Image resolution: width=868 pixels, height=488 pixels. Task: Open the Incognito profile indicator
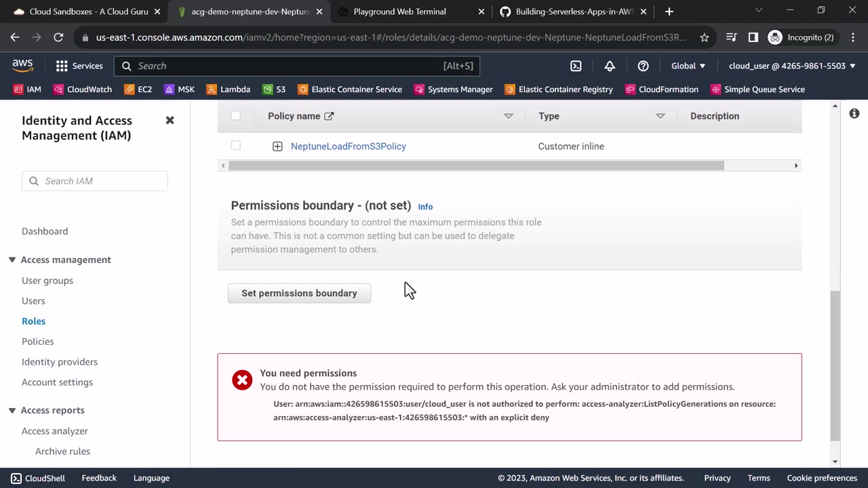(801, 37)
